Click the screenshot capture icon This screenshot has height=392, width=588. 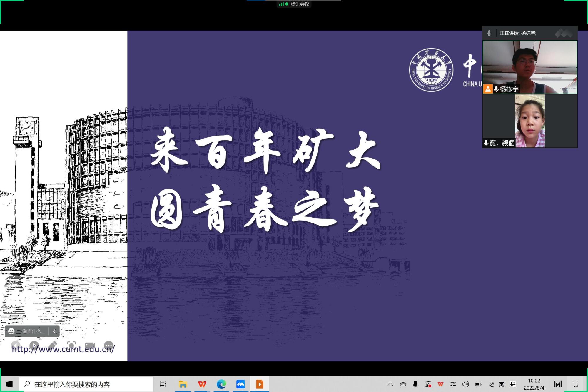(x=71, y=346)
